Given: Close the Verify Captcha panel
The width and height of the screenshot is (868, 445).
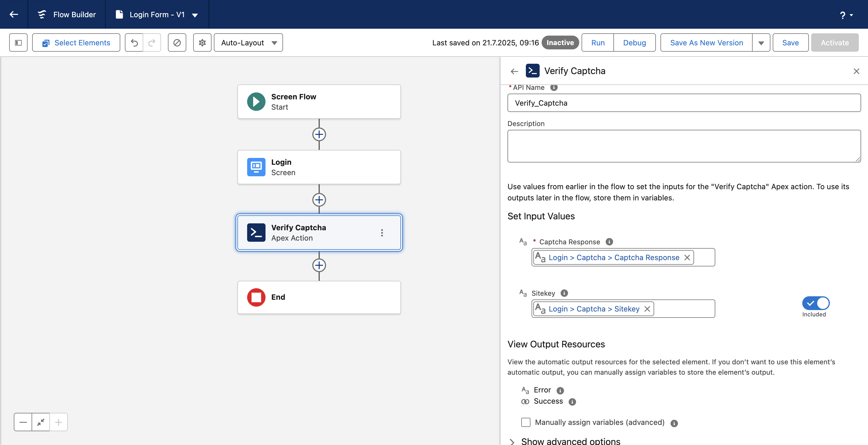Looking at the screenshot, I should tap(856, 71).
